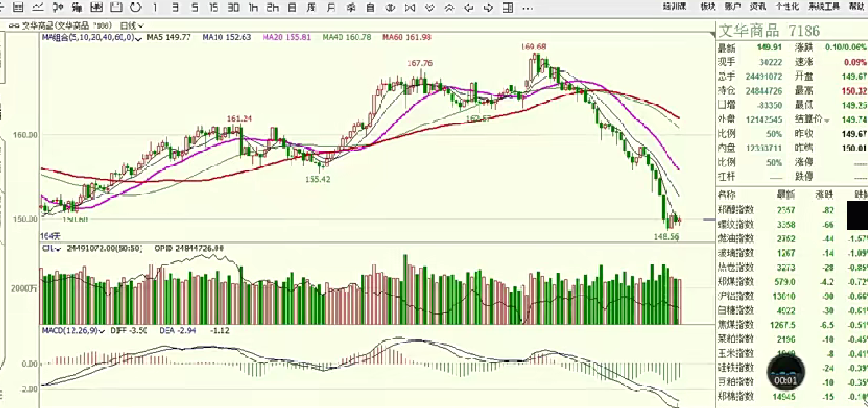
Task: Click the double chevron up icon
Action: [449, 8]
